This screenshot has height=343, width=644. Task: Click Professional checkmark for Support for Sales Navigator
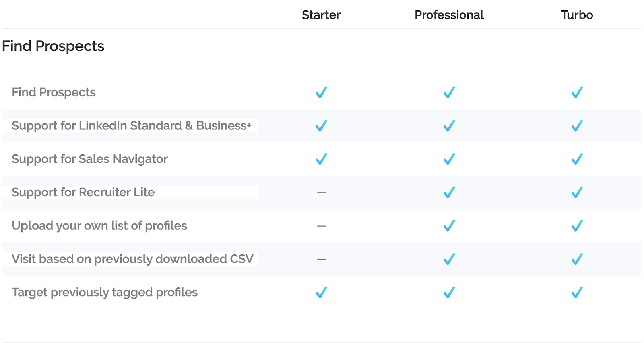449,159
